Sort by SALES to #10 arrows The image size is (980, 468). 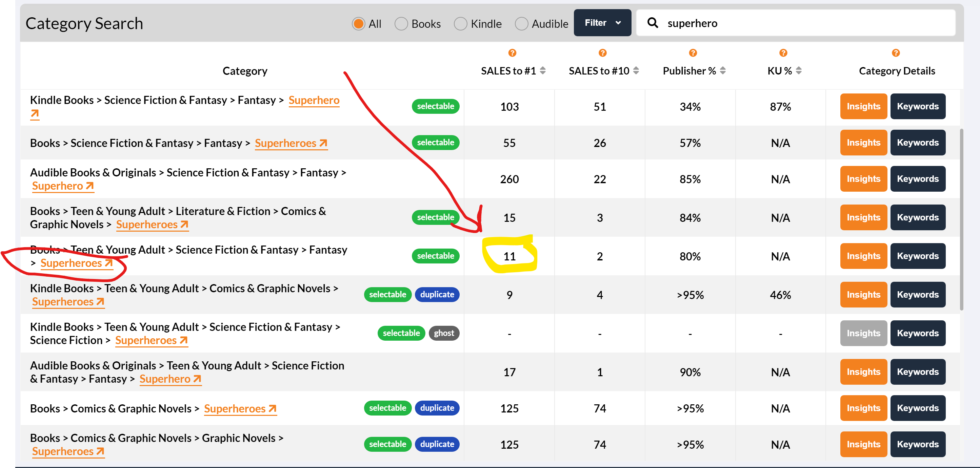pos(636,71)
